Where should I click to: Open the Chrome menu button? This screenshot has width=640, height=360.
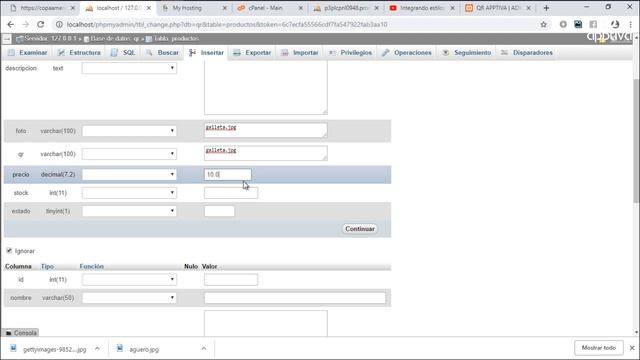pyautogui.click(x=631, y=24)
